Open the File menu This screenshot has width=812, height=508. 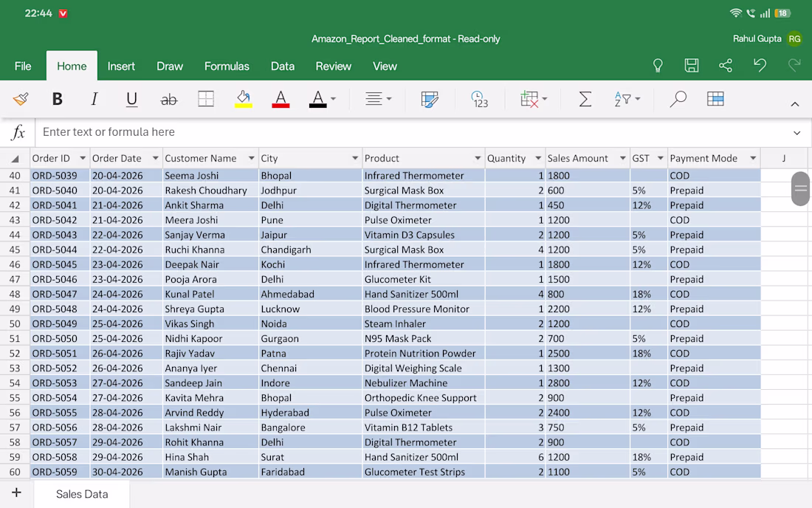tap(23, 66)
